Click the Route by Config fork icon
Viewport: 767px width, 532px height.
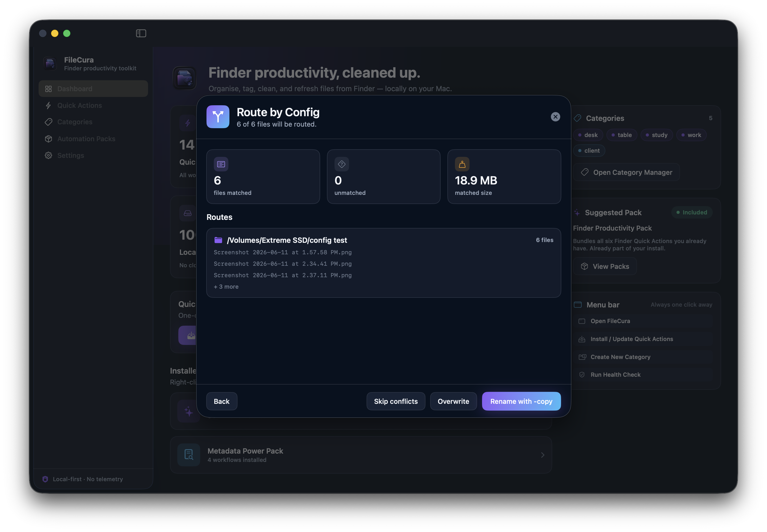point(218,117)
